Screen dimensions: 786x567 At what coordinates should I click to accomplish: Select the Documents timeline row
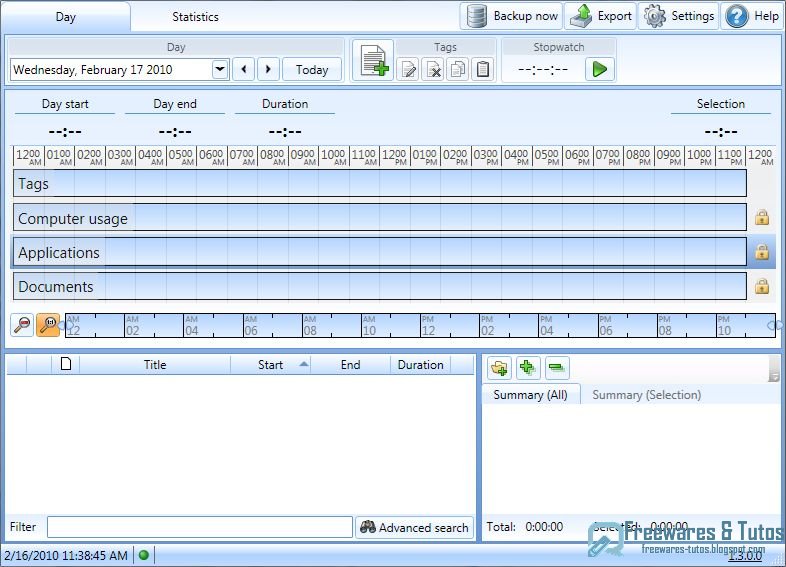click(x=380, y=286)
